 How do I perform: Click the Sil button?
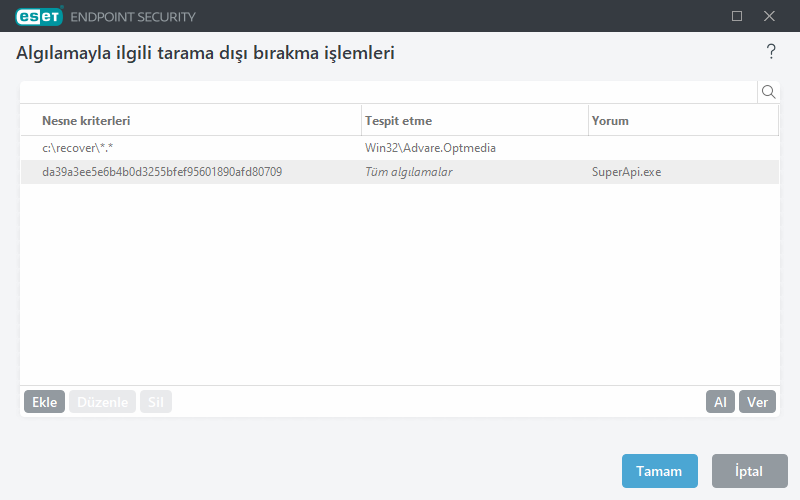click(156, 402)
